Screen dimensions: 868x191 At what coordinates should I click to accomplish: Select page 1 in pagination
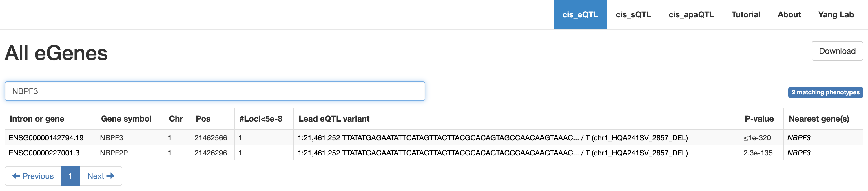coord(70,176)
